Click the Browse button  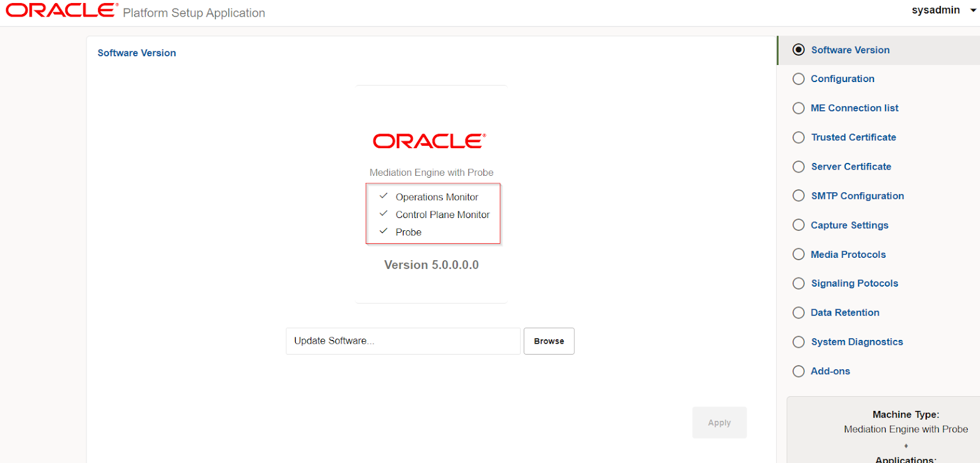tap(549, 341)
